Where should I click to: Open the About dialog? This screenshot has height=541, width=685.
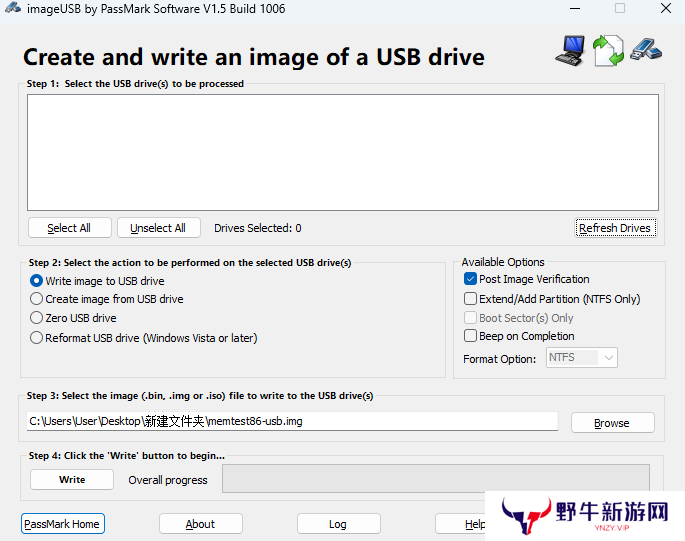point(201,524)
